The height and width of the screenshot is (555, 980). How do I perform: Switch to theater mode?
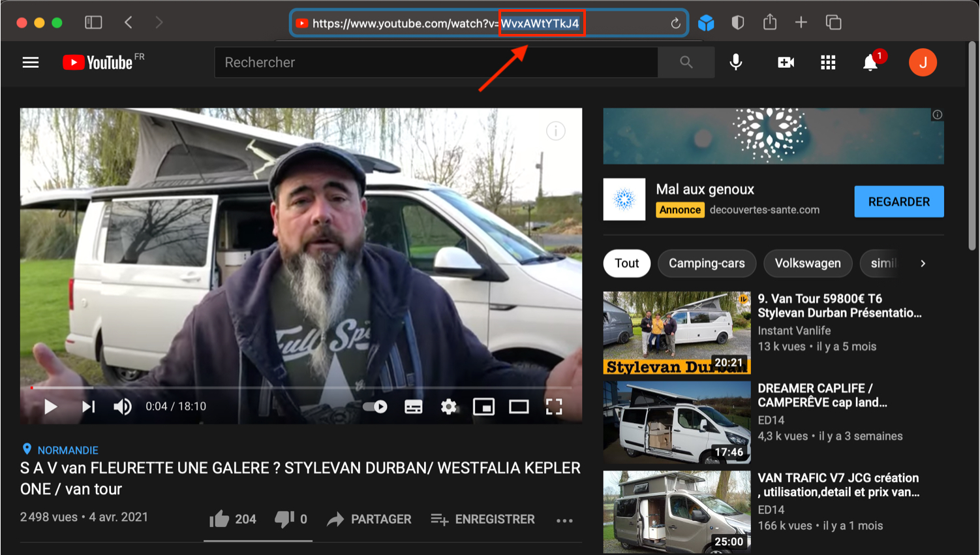pyautogui.click(x=519, y=407)
